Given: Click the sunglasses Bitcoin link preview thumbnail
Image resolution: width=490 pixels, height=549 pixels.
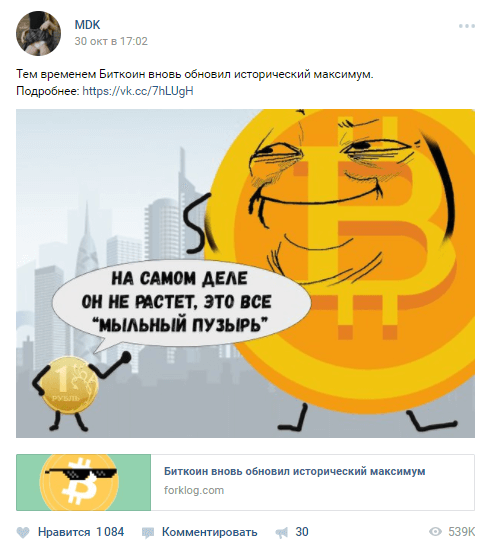Looking at the screenshot, I should click(83, 482).
